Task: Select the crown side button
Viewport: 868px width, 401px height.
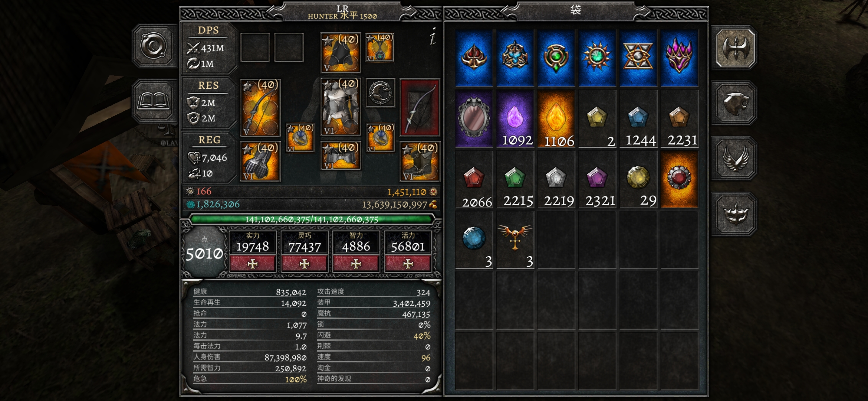Action: point(734,214)
